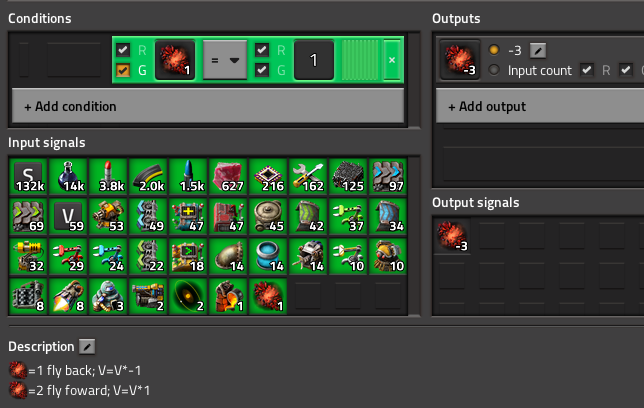Click the + Add condition button
The image size is (644, 408).
coord(208,106)
